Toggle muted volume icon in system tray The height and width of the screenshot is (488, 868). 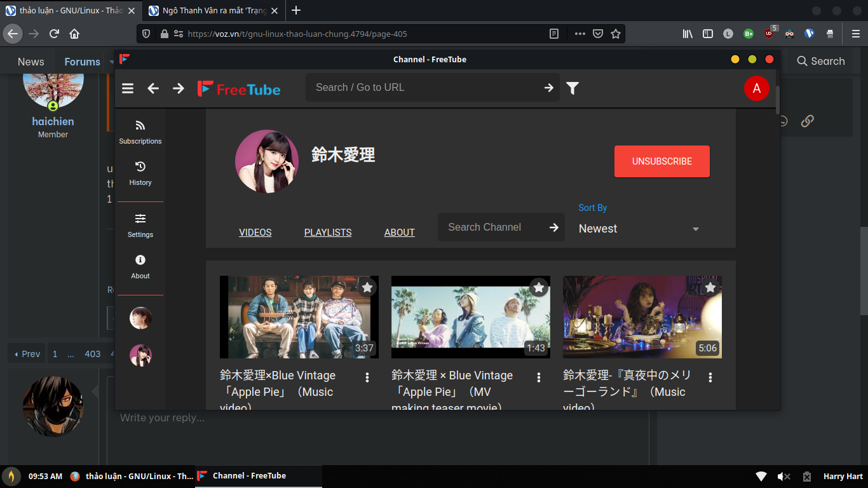click(784, 477)
